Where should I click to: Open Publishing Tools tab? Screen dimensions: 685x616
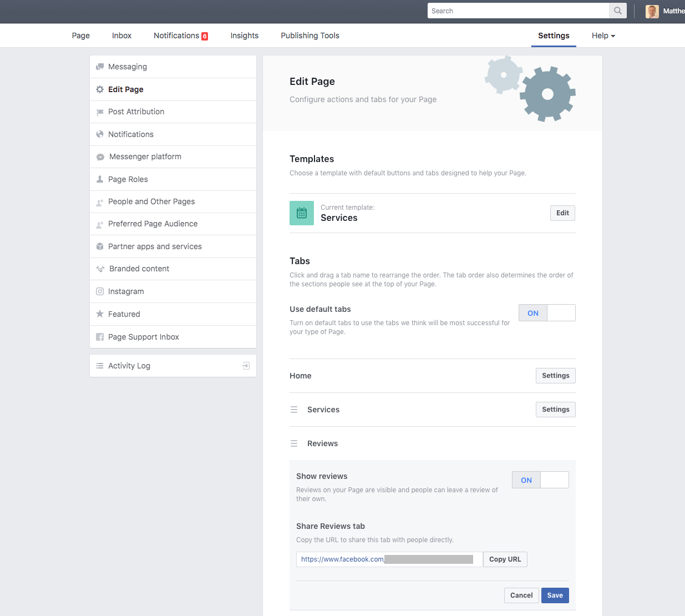click(310, 36)
